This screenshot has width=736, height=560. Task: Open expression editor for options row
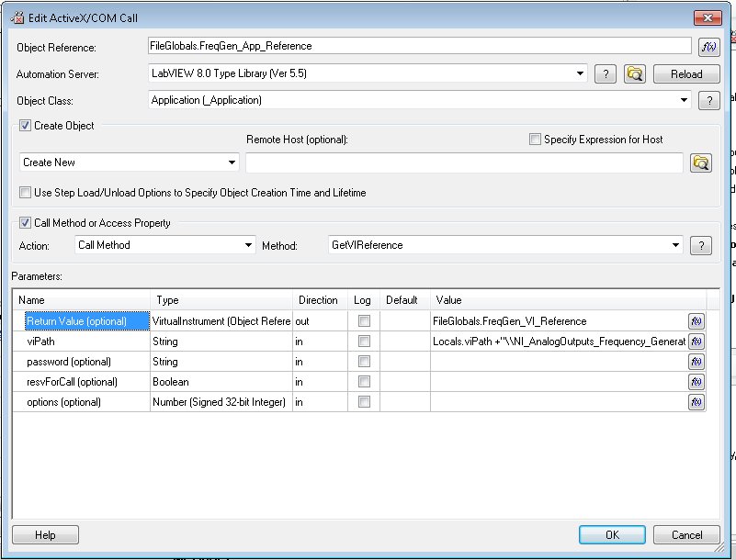tap(696, 402)
